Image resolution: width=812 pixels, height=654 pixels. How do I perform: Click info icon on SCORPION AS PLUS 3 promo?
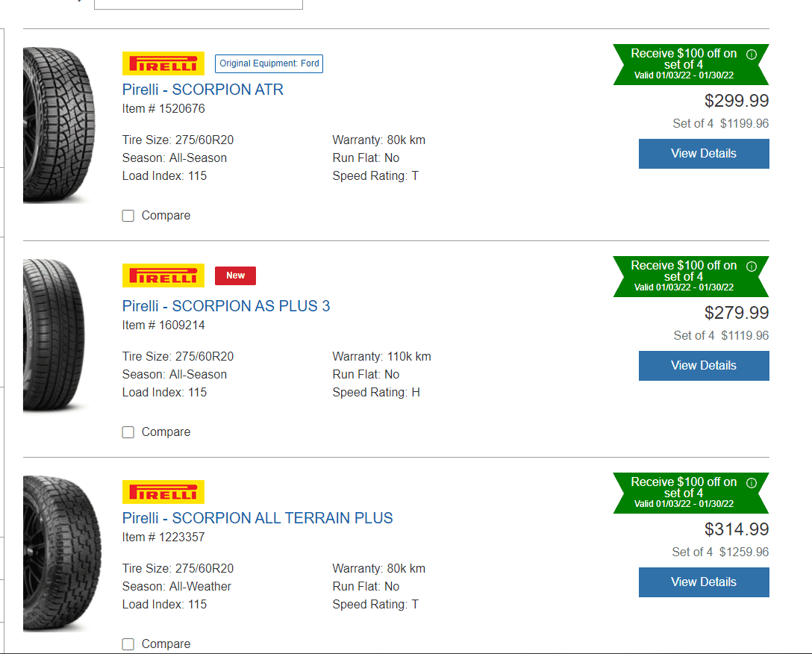[x=752, y=267]
